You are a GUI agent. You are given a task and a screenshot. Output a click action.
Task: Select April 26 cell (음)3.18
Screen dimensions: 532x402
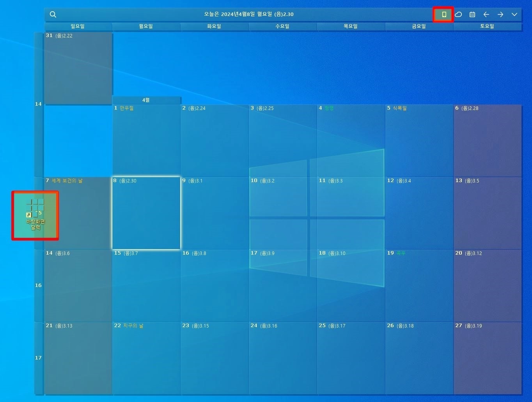click(419, 358)
